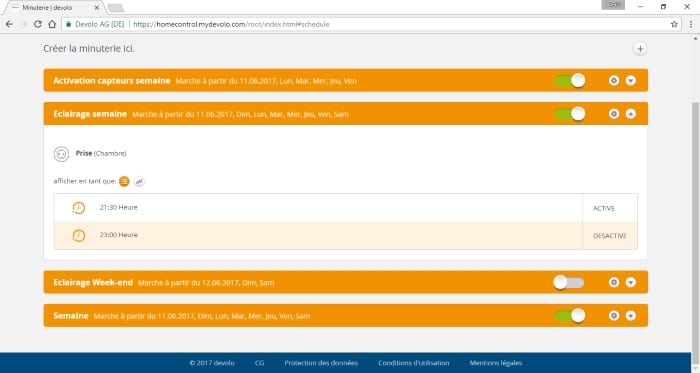Expand the Activation capteurs semaine schedule
Viewport: 700px width, 373px height.
tap(630, 80)
